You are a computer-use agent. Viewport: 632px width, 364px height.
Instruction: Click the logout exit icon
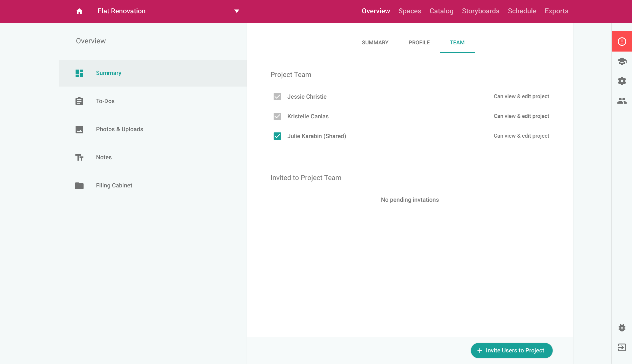[621, 347]
